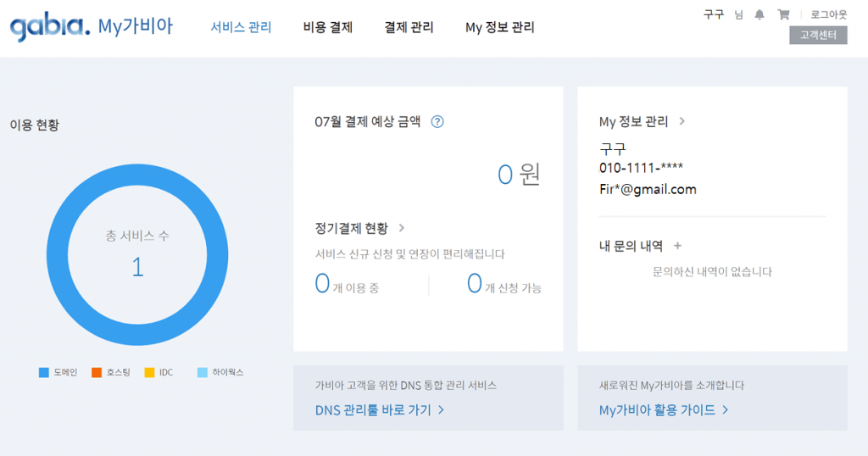Click the email Fir*@gmail.com
This screenshot has width=868, height=456.
click(648, 189)
